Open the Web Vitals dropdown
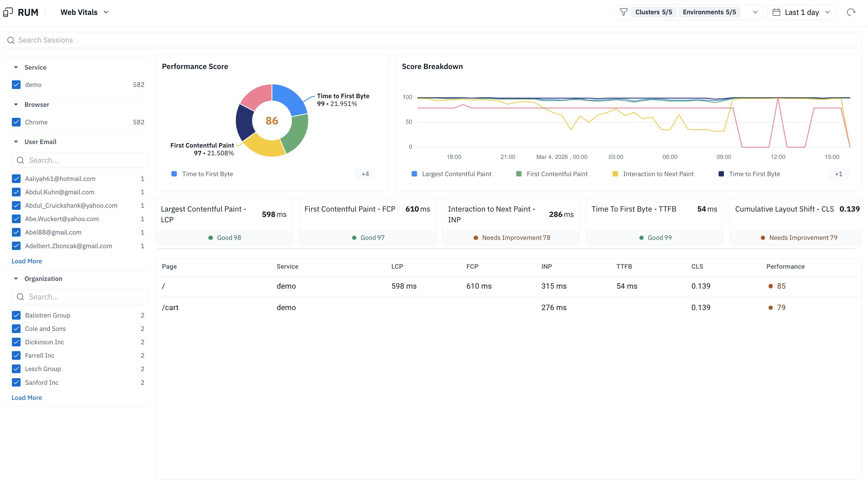 pos(84,12)
